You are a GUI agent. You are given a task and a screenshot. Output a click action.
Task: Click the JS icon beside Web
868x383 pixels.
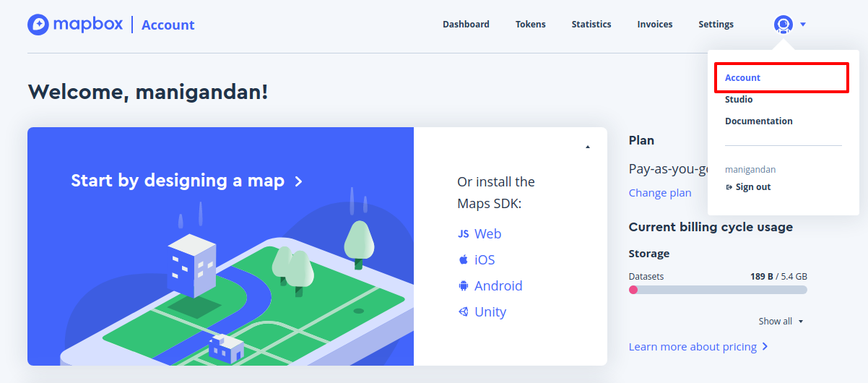(464, 234)
